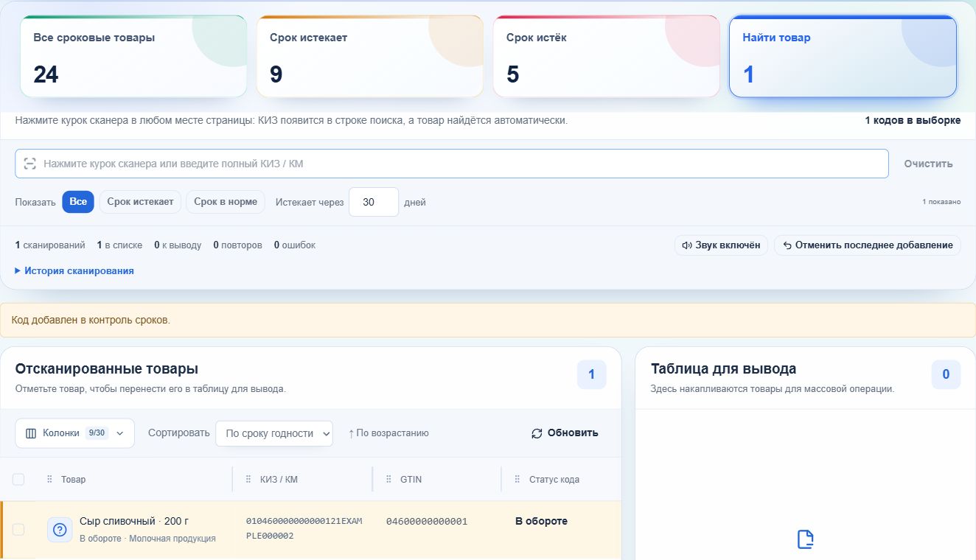
Task: Click the document icon in output table
Action: tap(805, 539)
